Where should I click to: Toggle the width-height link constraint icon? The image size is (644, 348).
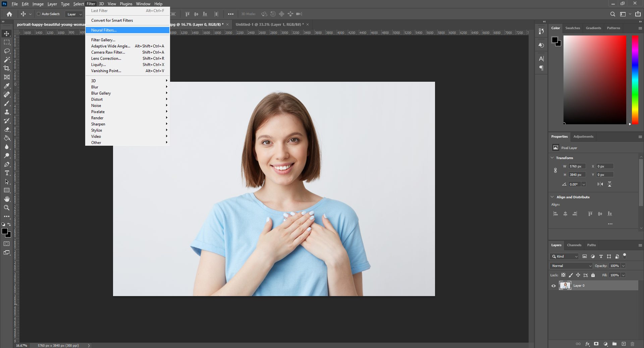[x=555, y=170]
